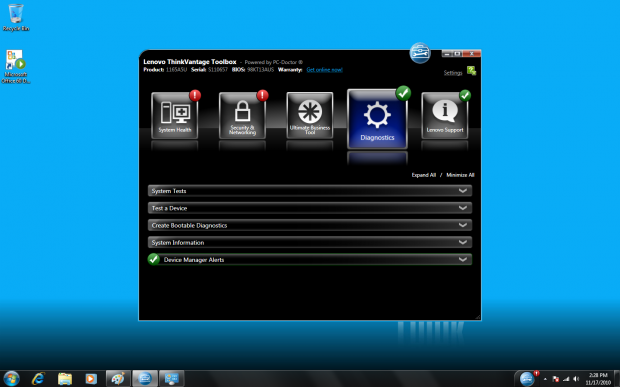Viewport: 620px width, 387px height.
Task: Open the Ultimate Business Tool section
Action: pyautogui.click(x=310, y=115)
